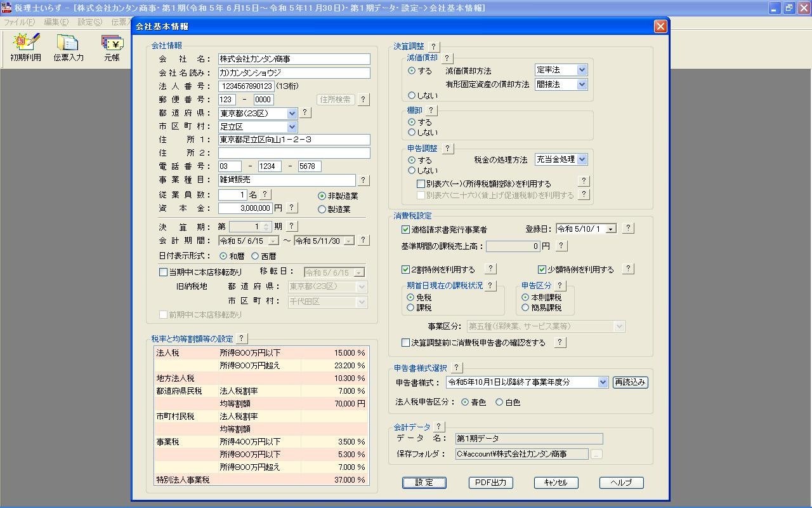This screenshot has height=508, width=812.
Task: Open the 会計期間 end date dropdown
Action: pos(350,241)
